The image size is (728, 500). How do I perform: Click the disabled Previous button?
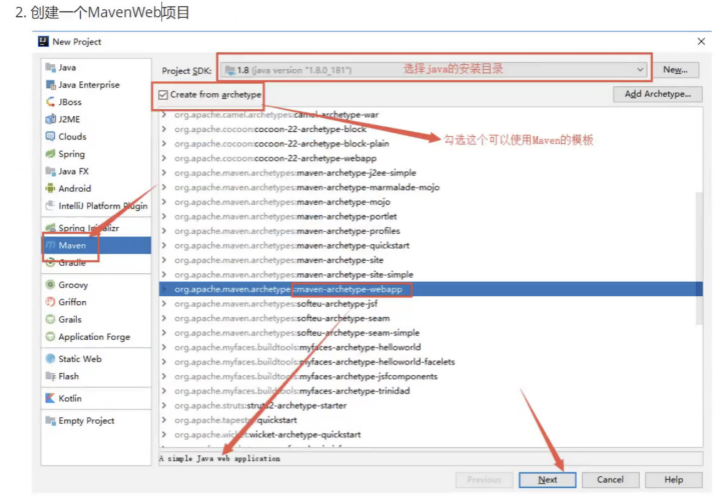click(x=484, y=480)
